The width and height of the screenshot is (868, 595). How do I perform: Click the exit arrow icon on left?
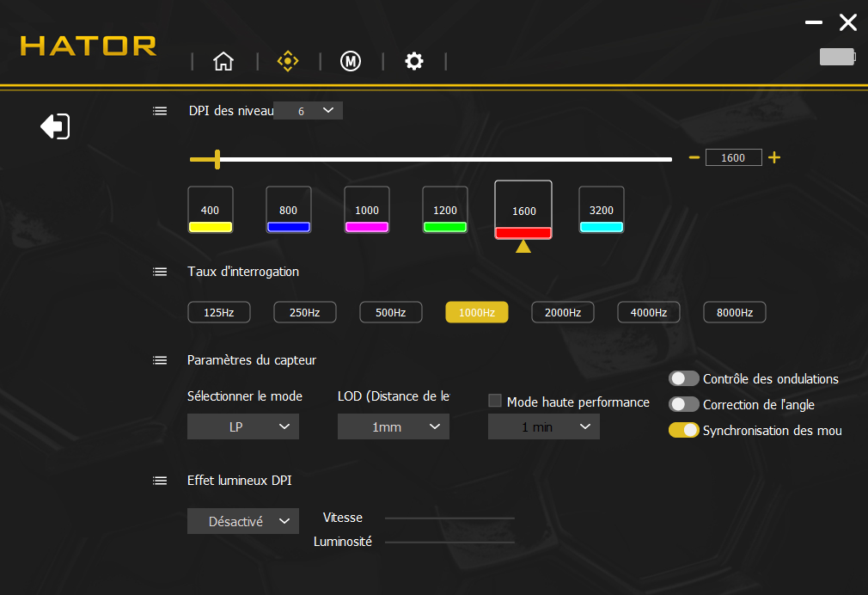coord(55,126)
